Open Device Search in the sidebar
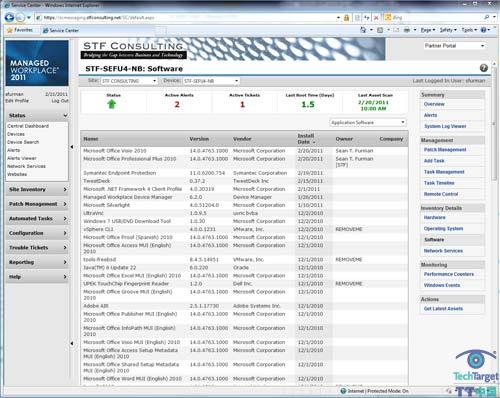This screenshot has height=398, width=500. click(23, 142)
